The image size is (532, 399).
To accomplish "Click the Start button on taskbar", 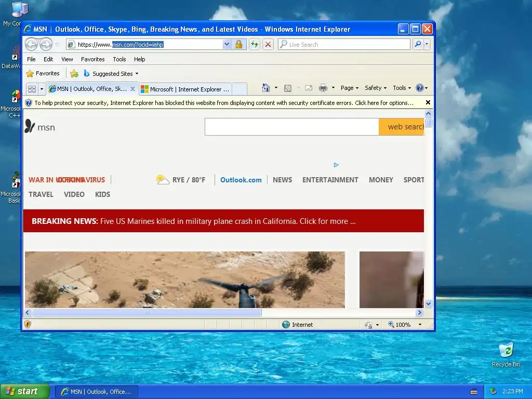I will (x=25, y=392).
